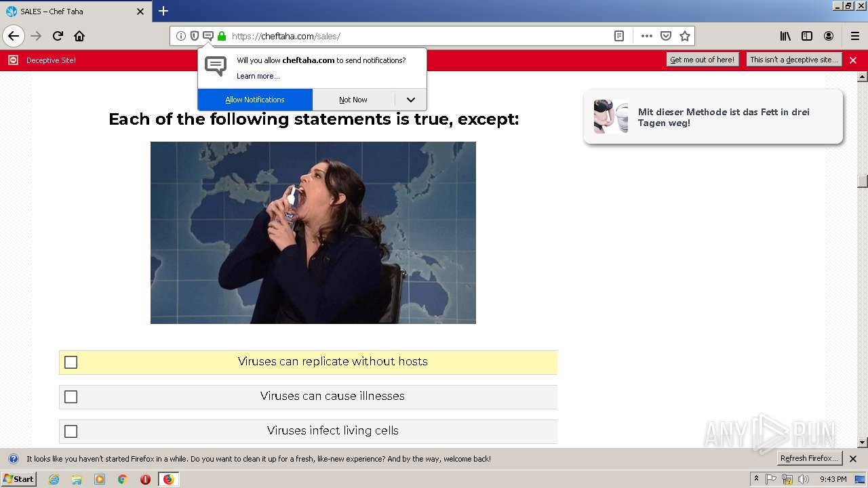
Task: Open the Firefox account icon
Action: coord(829,36)
